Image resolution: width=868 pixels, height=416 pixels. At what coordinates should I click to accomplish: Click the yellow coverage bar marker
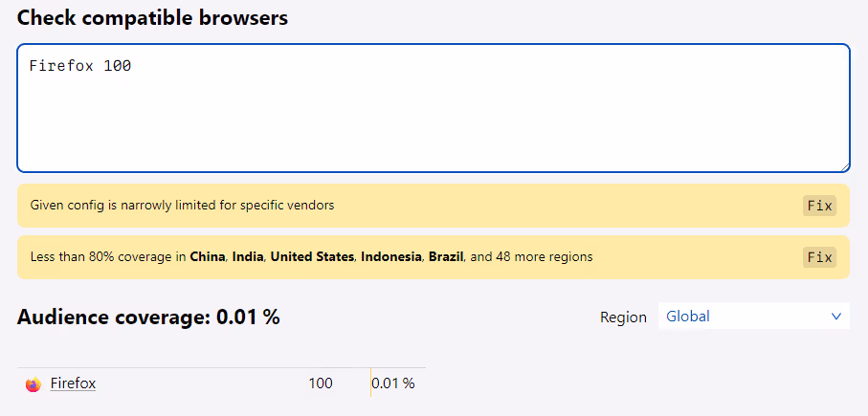(x=370, y=383)
